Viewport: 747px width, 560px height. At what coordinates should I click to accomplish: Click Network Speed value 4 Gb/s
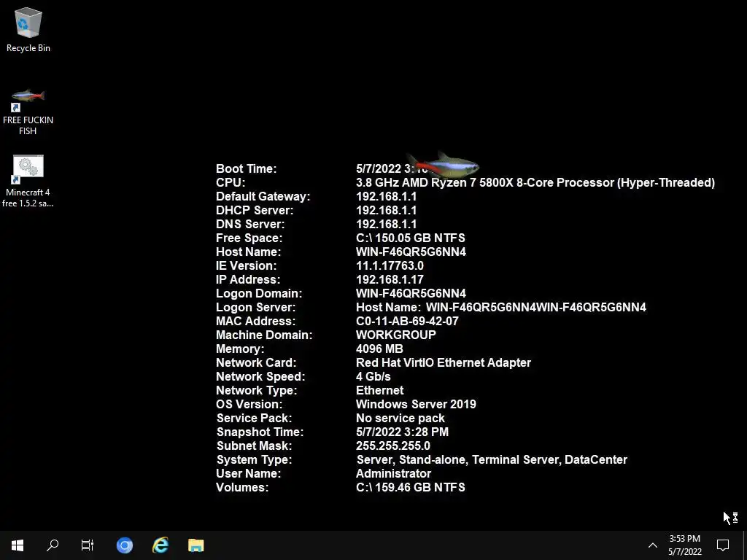coord(373,377)
